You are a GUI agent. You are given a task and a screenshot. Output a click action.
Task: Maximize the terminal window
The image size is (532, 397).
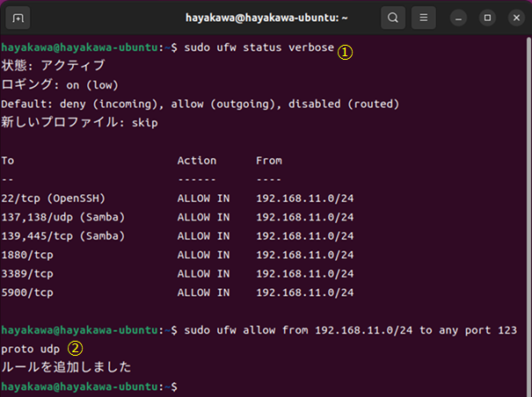tap(486, 18)
